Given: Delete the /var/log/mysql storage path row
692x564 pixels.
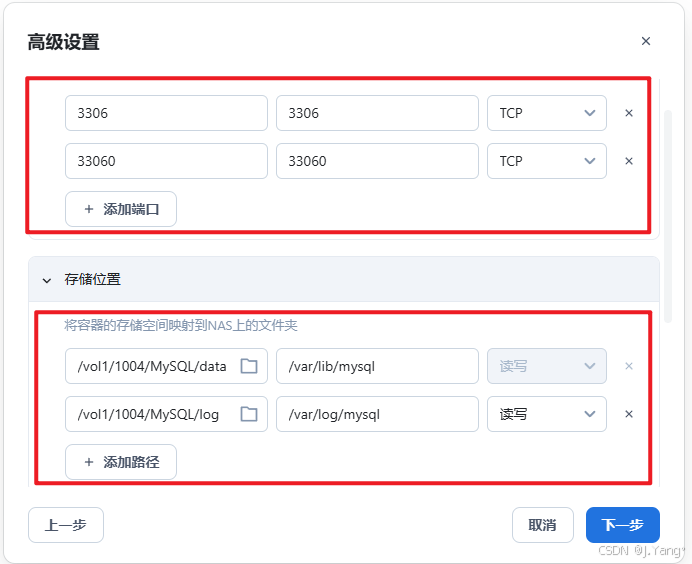Looking at the screenshot, I should tap(629, 414).
